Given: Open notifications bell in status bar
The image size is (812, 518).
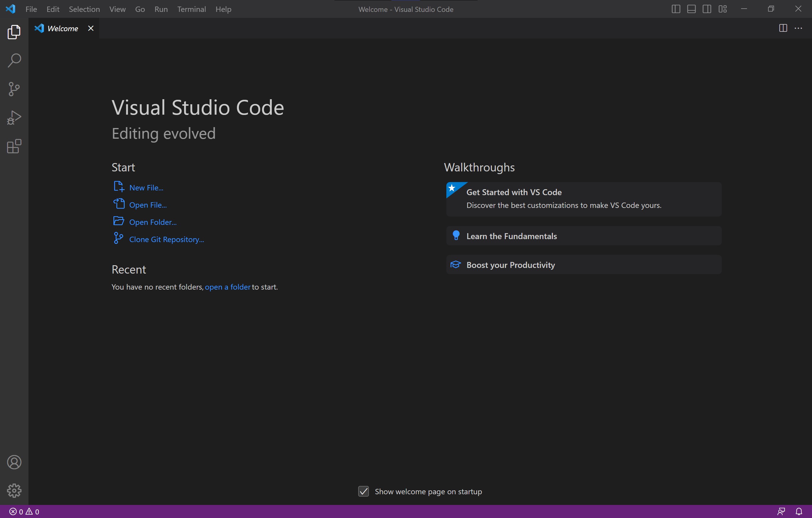Looking at the screenshot, I should (x=799, y=511).
